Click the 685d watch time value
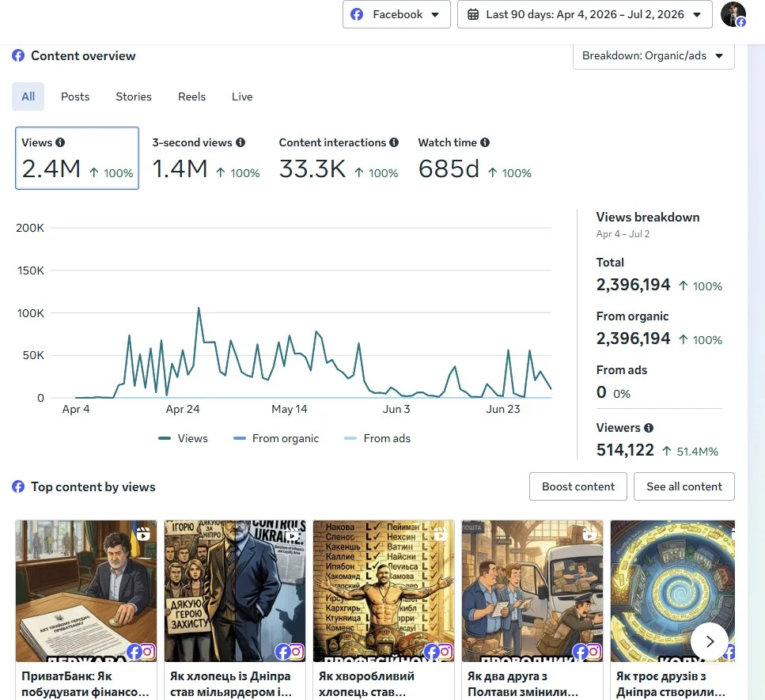This screenshot has height=700, width=765. pos(449,168)
